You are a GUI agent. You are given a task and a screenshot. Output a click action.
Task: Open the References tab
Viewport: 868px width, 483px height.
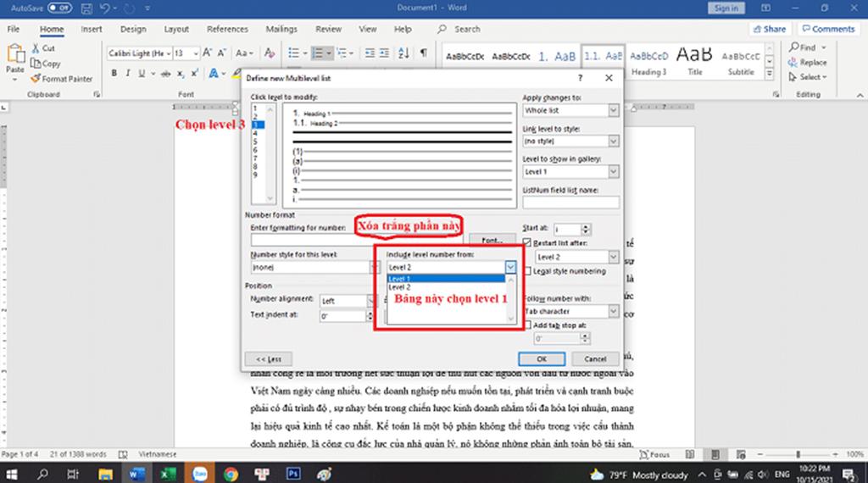tap(227, 29)
